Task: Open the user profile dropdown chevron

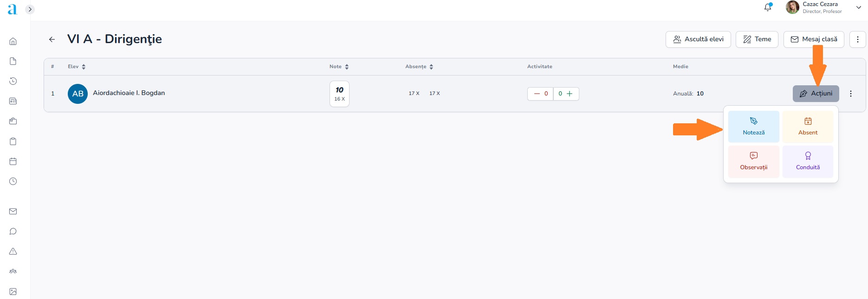Action: tap(858, 7)
